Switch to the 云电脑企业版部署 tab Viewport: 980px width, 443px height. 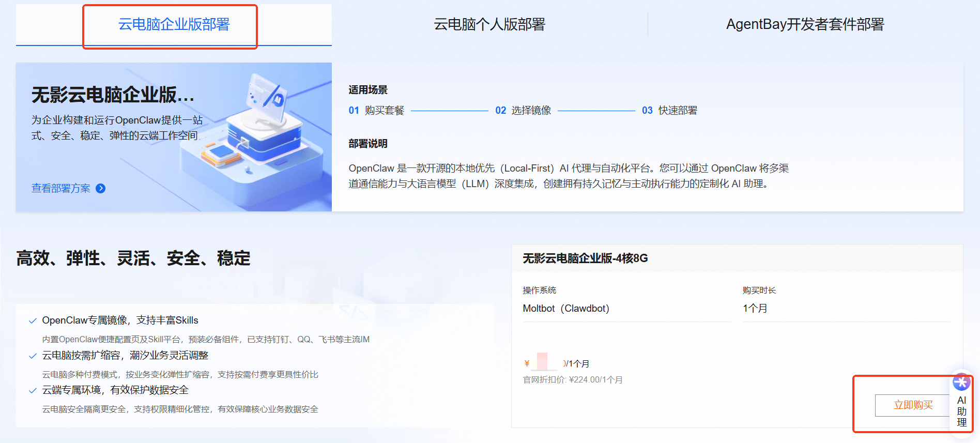[174, 24]
